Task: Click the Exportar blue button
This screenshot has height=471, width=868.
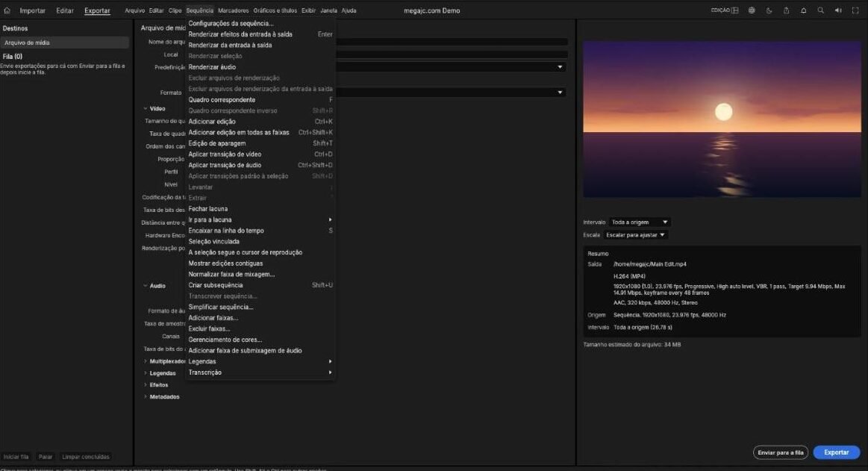Action: [837, 452]
